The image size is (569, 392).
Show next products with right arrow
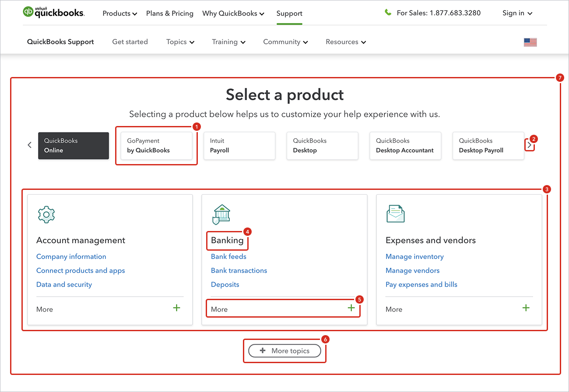pyautogui.click(x=529, y=145)
